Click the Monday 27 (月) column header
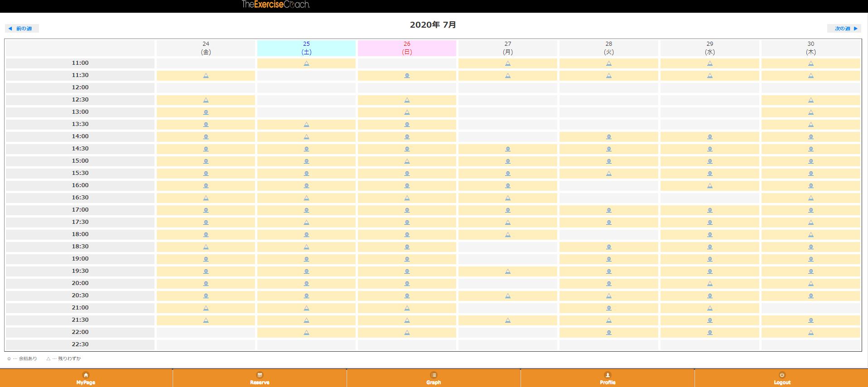The image size is (868, 387). point(508,48)
